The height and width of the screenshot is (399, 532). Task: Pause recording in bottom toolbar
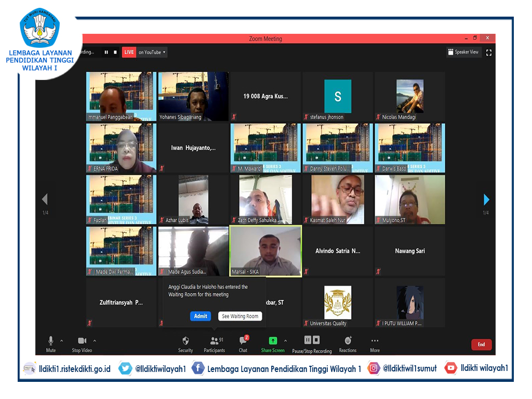click(308, 340)
